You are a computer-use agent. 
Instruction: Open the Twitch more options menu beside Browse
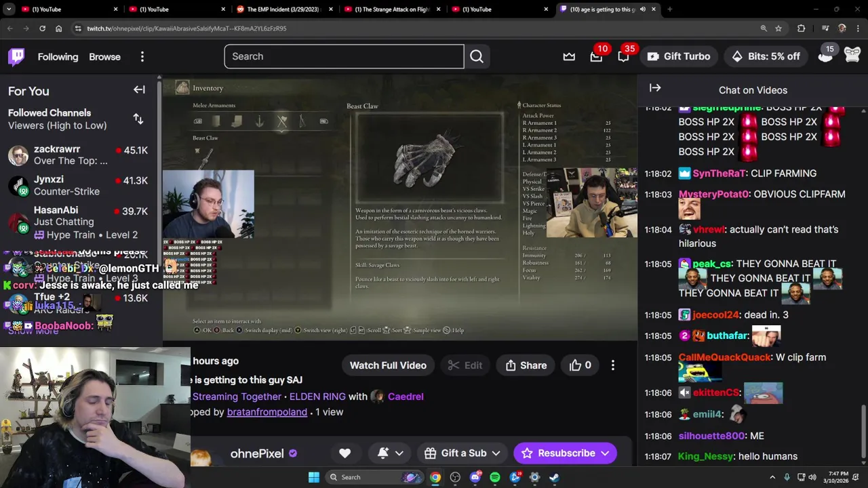pos(142,57)
